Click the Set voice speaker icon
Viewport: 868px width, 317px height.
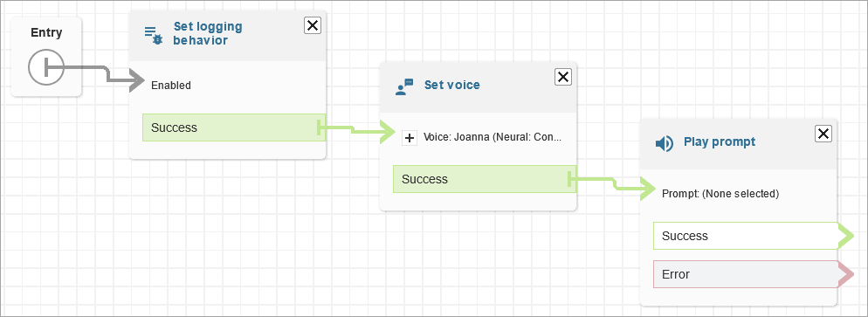[404, 86]
